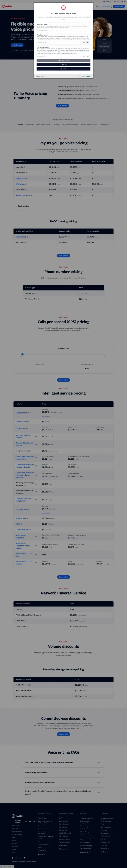Image resolution: width=127 pixels, height=868 pixels.
Task: Click info icon next to TURN - Asia
Action: 26,621
